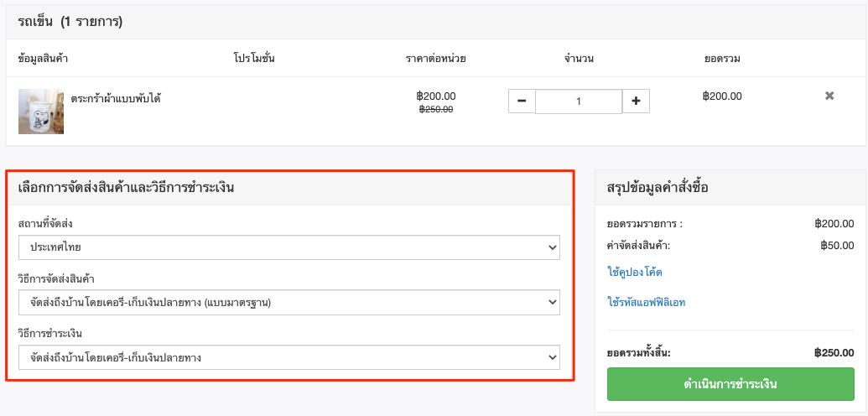Viewport: 868px width, 416px height.
Task: Click the โปรโมชั่น column header
Action: pyautogui.click(x=254, y=58)
